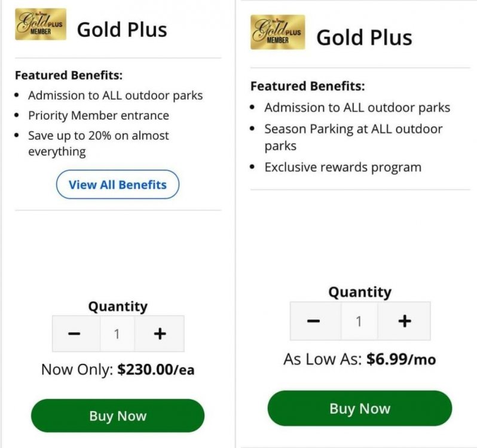Click the Admission benefit in the $6.99/mo plan
The image size is (477, 448).
357,108
